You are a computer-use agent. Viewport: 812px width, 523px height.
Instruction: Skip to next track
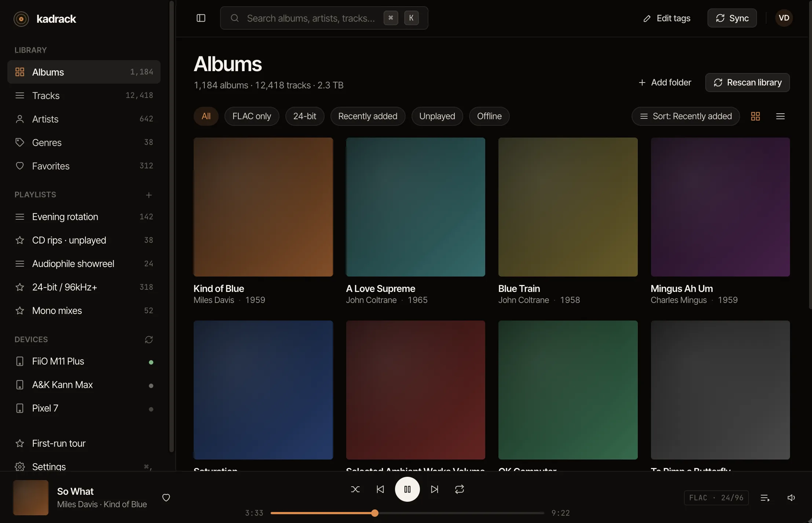tap(435, 489)
